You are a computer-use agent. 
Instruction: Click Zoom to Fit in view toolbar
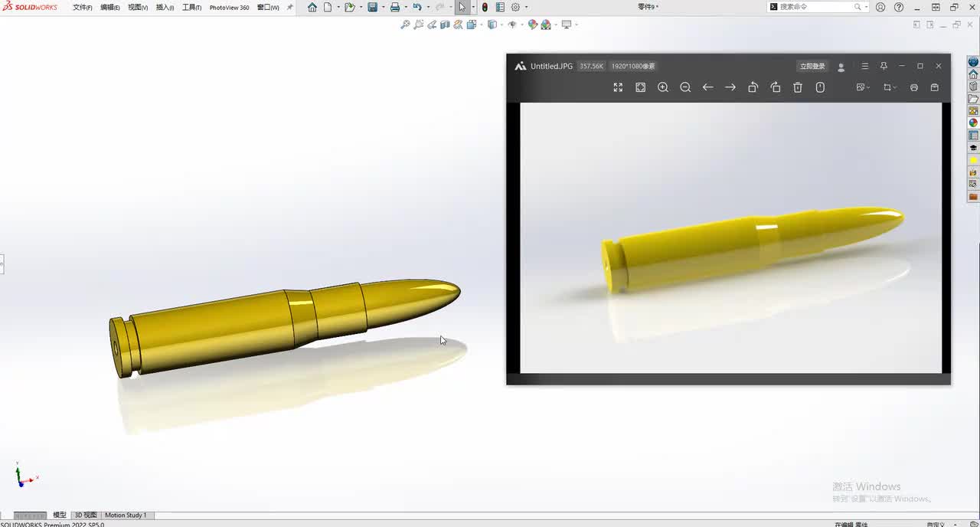(x=405, y=25)
